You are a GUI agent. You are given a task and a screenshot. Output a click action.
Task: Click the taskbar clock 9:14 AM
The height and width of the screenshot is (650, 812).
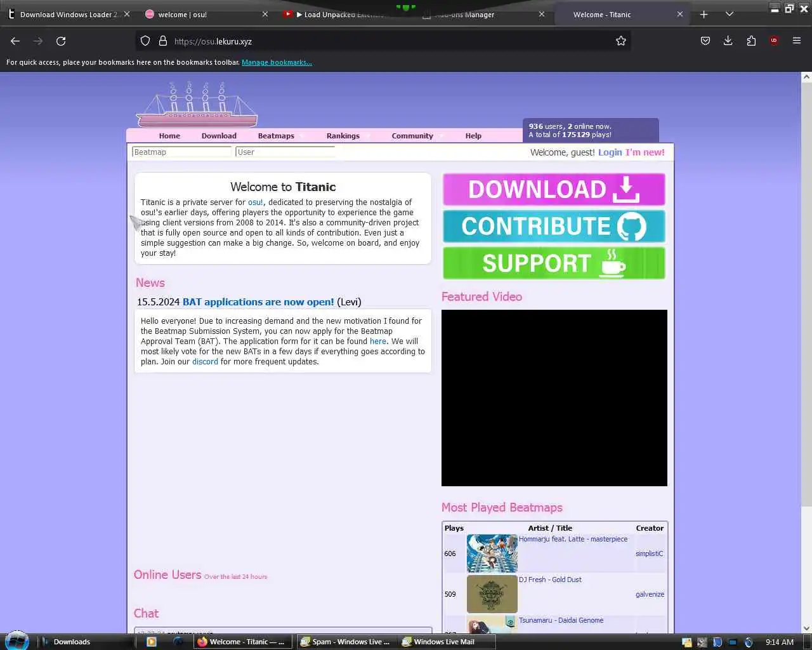(780, 642)
